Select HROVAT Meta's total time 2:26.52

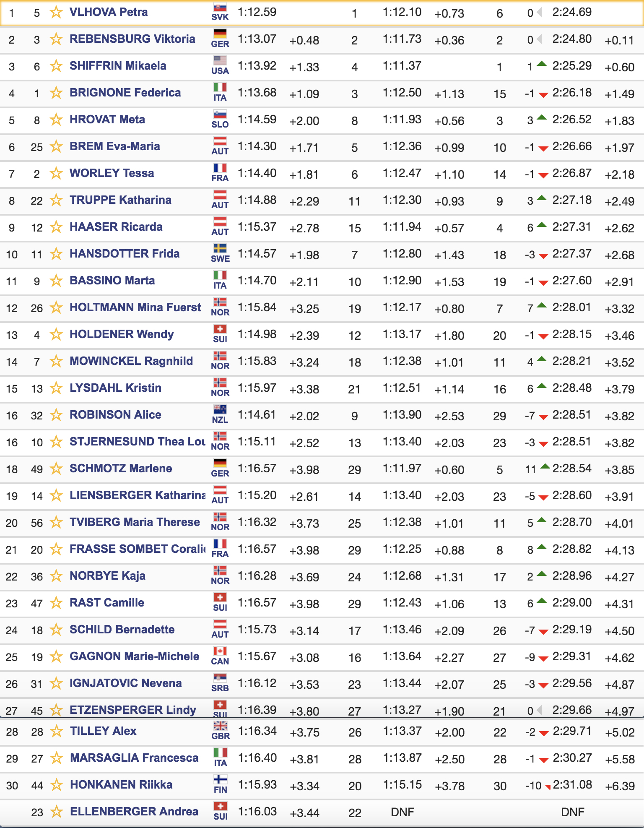572,119
